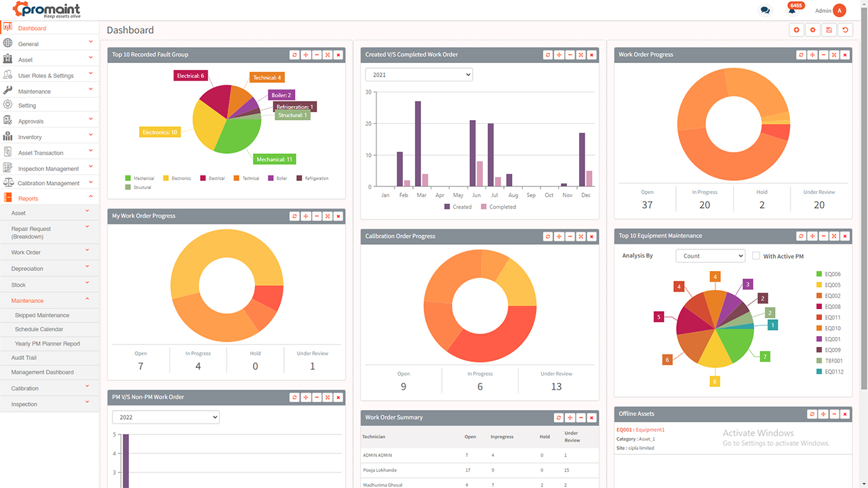
Task: Open the chat messages icon
Action: click(x=765, y=10)
